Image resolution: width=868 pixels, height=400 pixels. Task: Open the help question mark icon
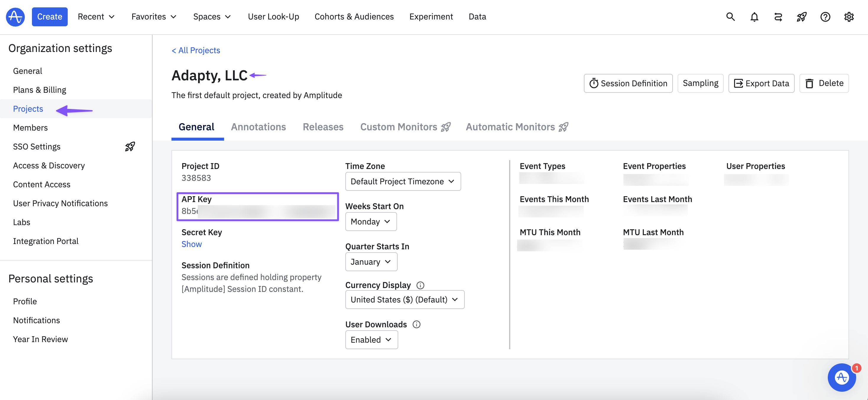tap(825, 17)
